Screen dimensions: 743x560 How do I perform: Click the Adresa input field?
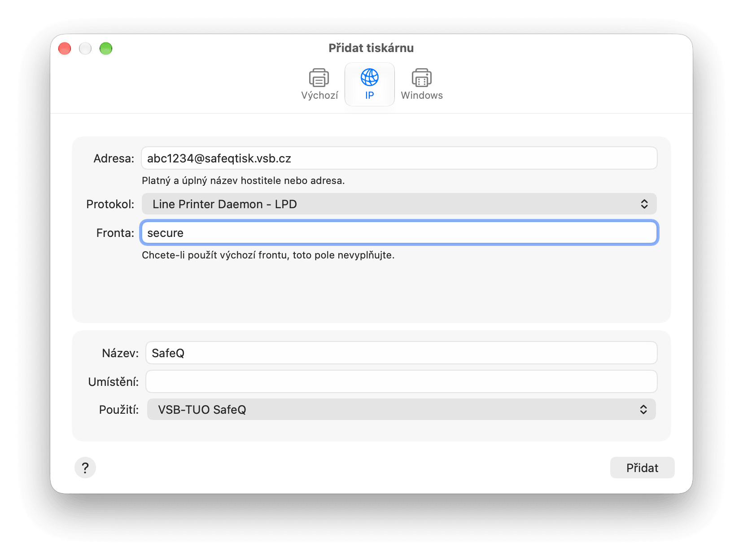coord(399,158)
